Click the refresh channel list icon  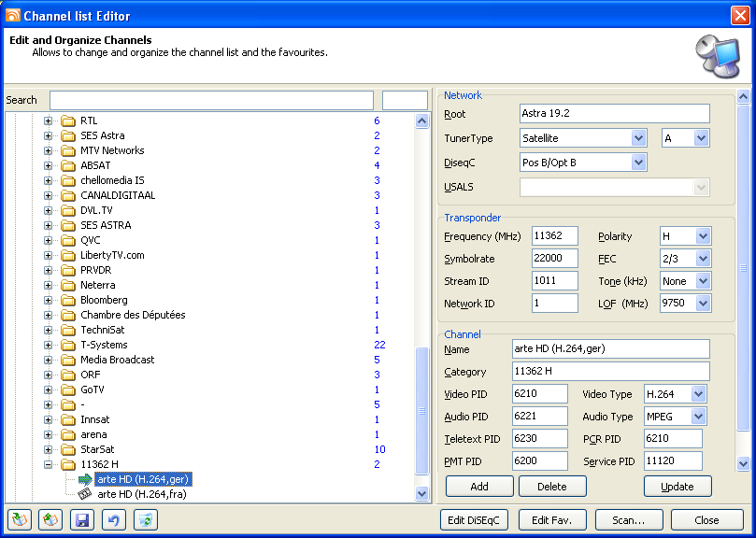(x=143, y=519)
